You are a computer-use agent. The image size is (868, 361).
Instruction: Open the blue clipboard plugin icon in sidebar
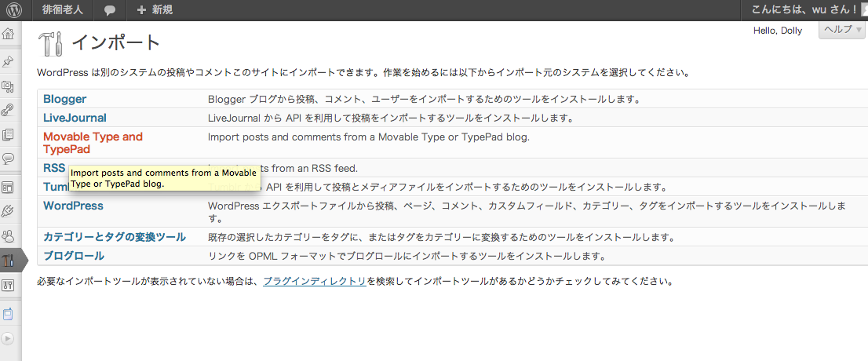click(8, 314)
